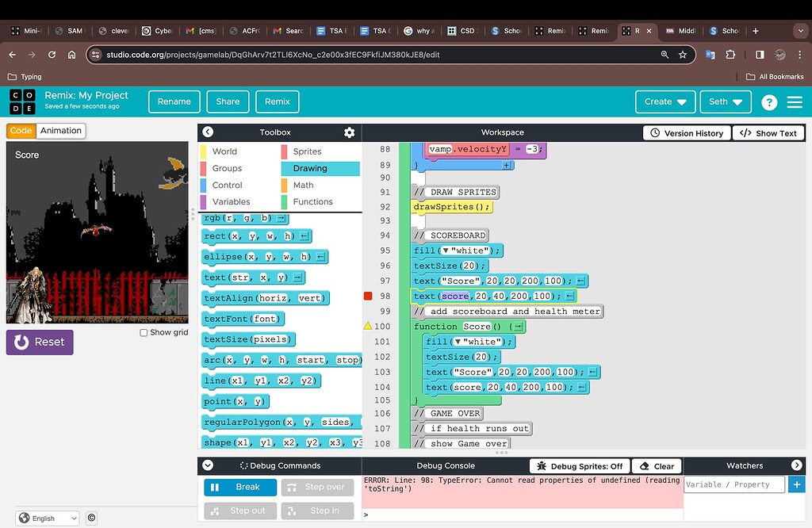
Task: Collapse the Toolbox panel with the left chevron
Action: (207, 132)
